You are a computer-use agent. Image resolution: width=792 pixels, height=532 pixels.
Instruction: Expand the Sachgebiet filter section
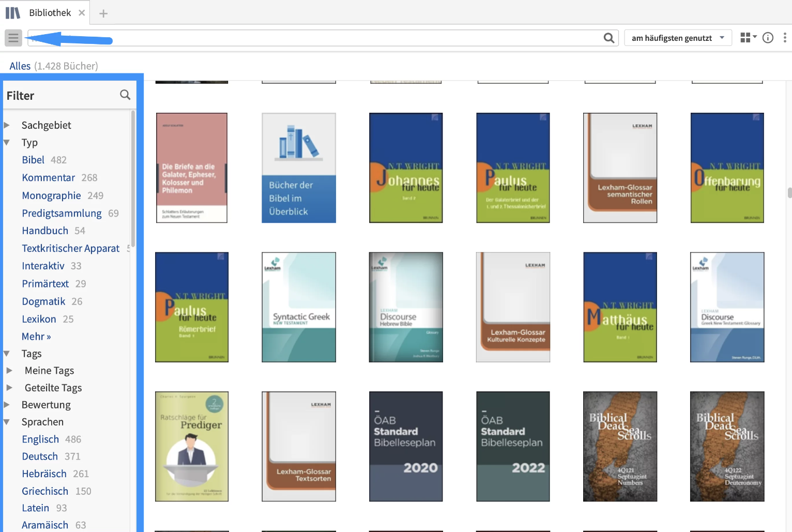[7, 125]
